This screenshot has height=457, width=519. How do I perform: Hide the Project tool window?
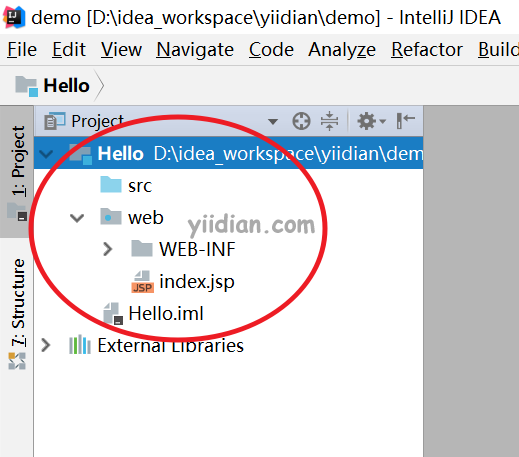click(406, 120)
